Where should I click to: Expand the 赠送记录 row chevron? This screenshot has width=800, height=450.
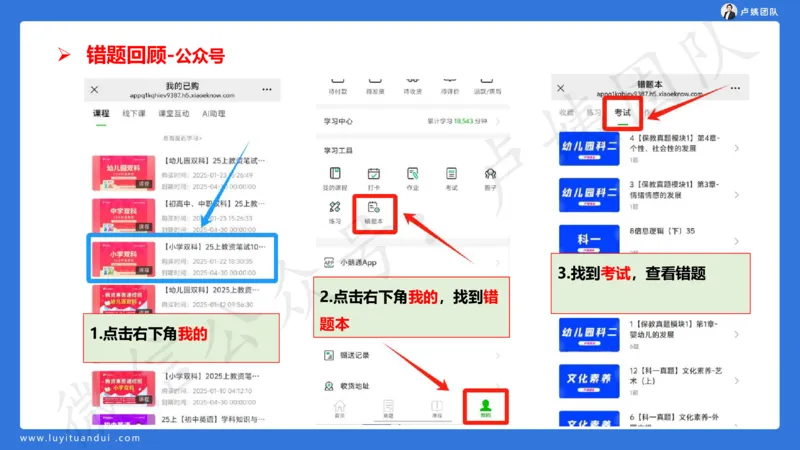[x=497, y=355]
